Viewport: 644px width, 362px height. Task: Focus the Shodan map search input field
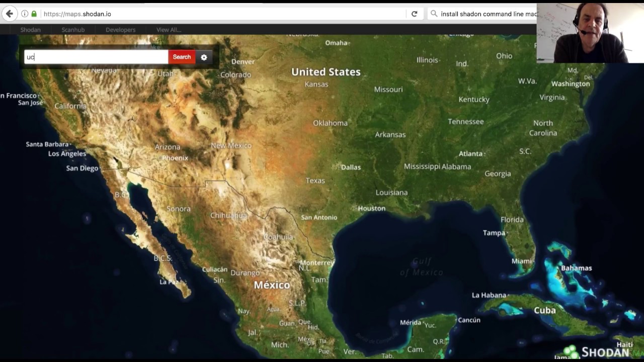[96, 57]
